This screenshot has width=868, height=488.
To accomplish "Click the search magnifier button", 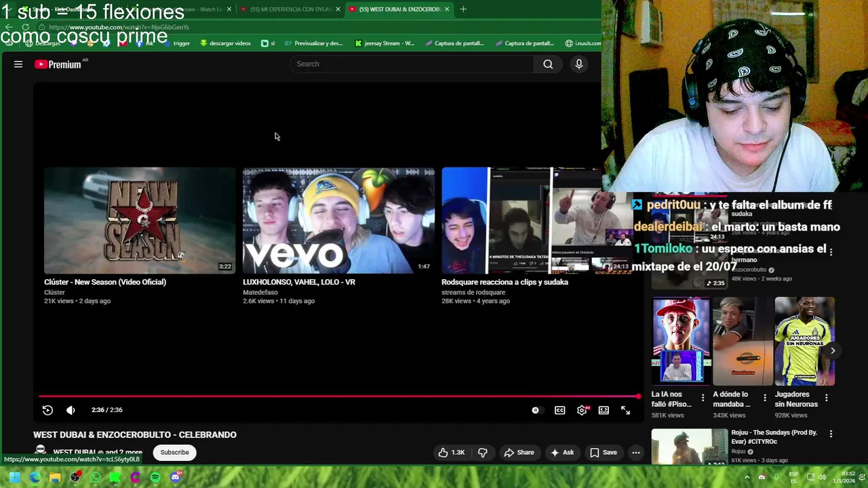I will [x=548, y=64].
